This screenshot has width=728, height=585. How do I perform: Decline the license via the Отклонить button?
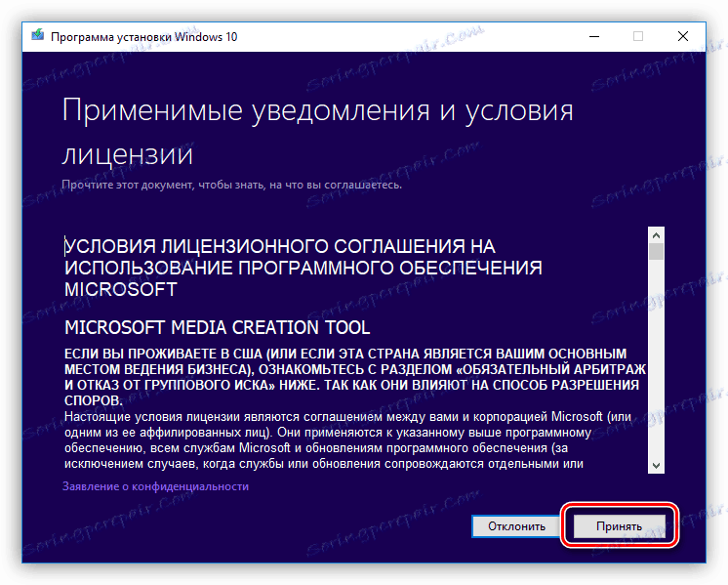coord(516,526)
